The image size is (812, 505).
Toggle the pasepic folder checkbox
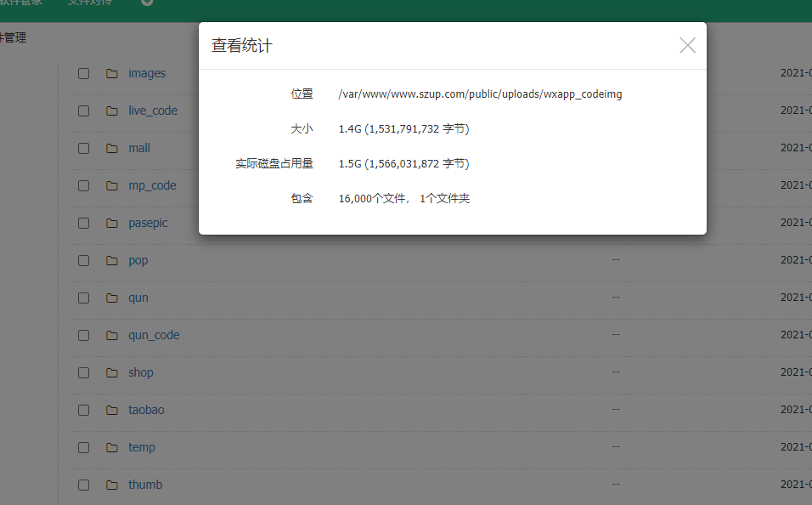pos(83,224)
